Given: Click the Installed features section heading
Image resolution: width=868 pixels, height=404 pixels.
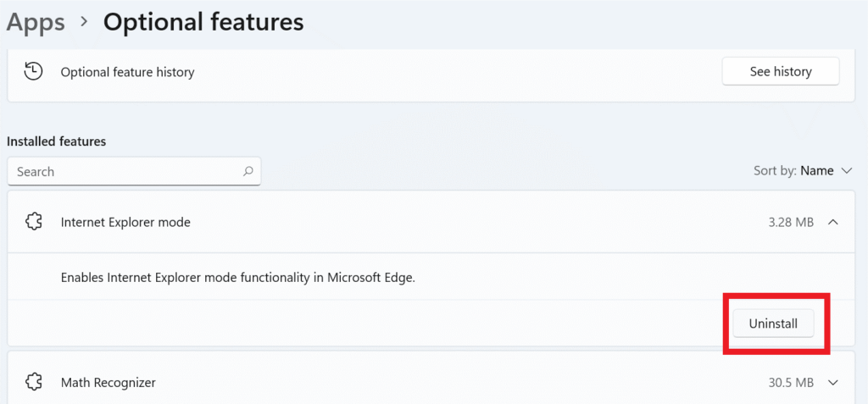Looking at the screenshot, I should [x=57, y=141].
